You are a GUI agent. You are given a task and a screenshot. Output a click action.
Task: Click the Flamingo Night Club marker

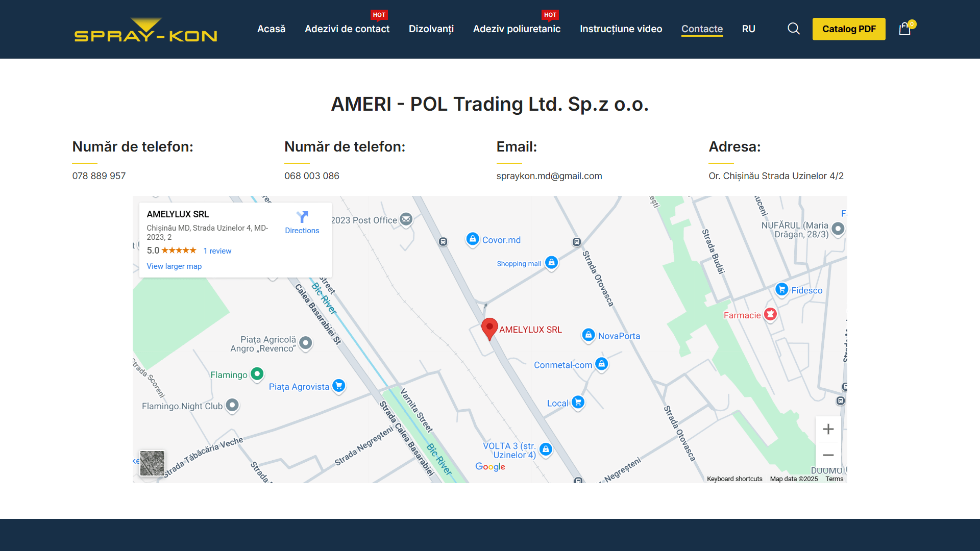point(232,406)
